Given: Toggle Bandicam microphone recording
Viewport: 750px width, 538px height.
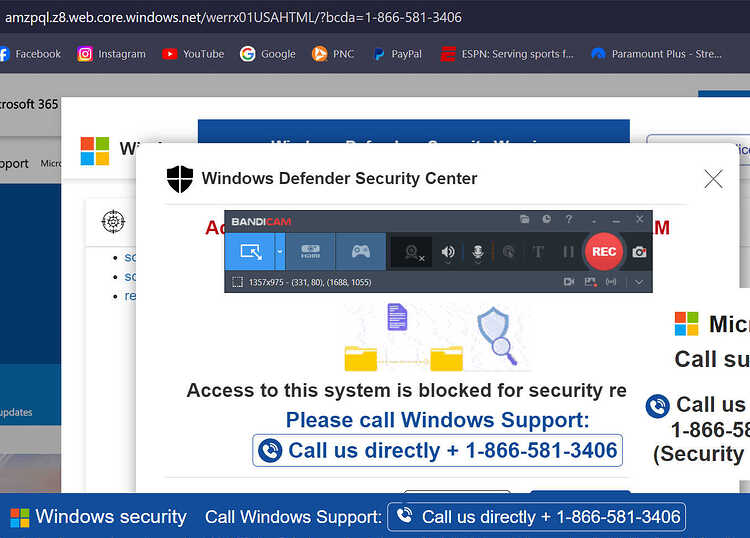Looking at the screenshot, I should 477,252.
